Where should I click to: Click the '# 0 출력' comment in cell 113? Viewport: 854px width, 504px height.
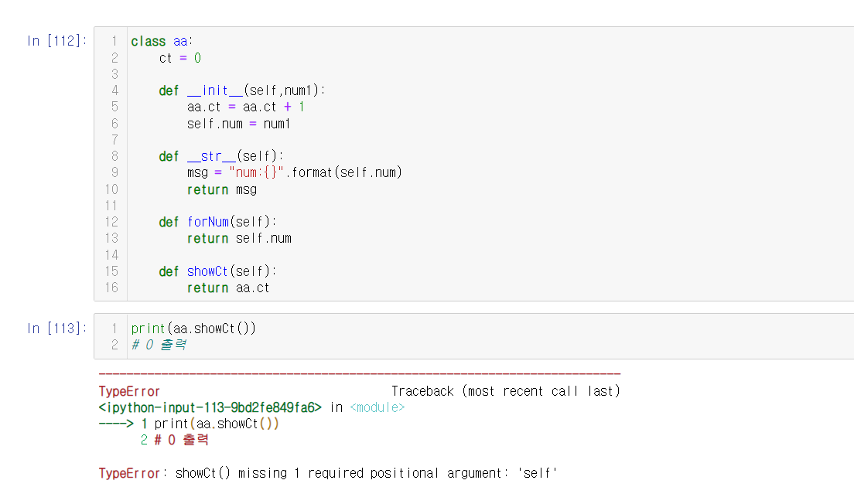pos(159,345)
